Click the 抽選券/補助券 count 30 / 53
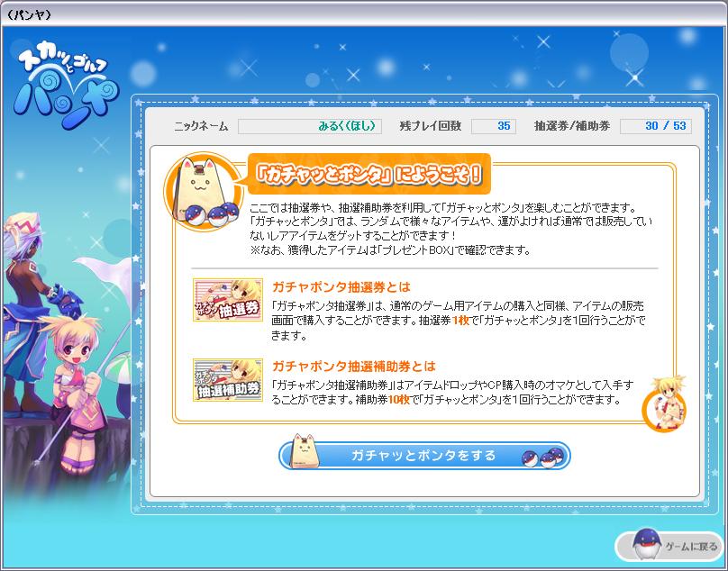This screenshot has width=728, height=571. 656,126
